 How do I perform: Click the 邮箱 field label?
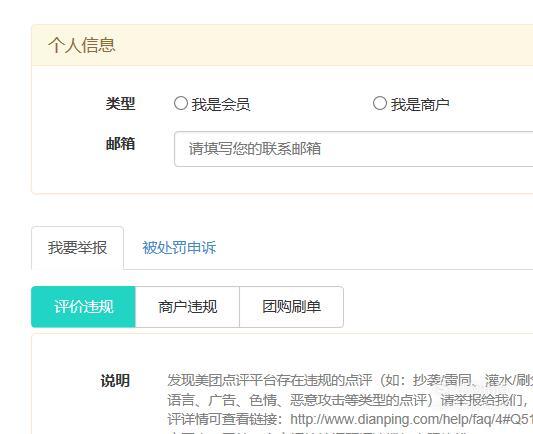click(x=120, y=144)
